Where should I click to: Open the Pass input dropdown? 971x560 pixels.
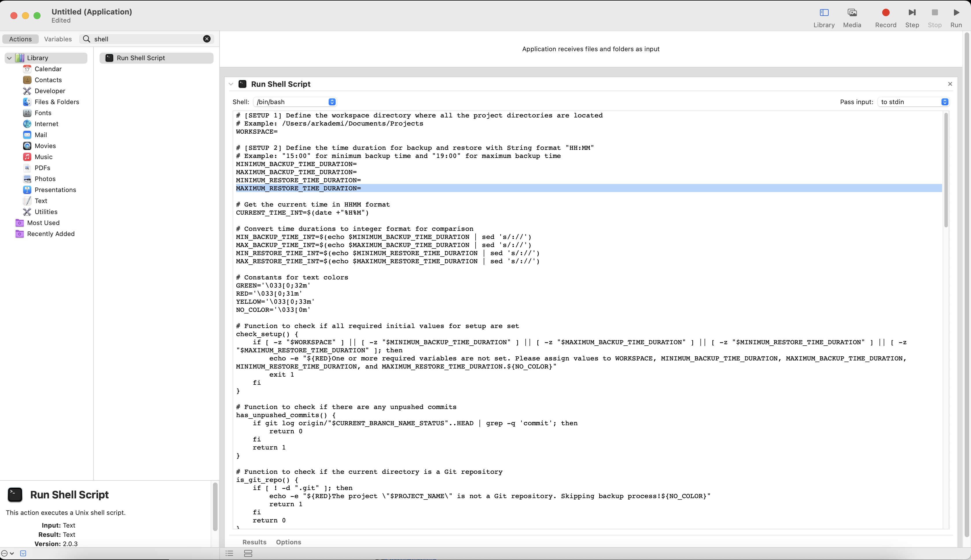tap(914, 102)
